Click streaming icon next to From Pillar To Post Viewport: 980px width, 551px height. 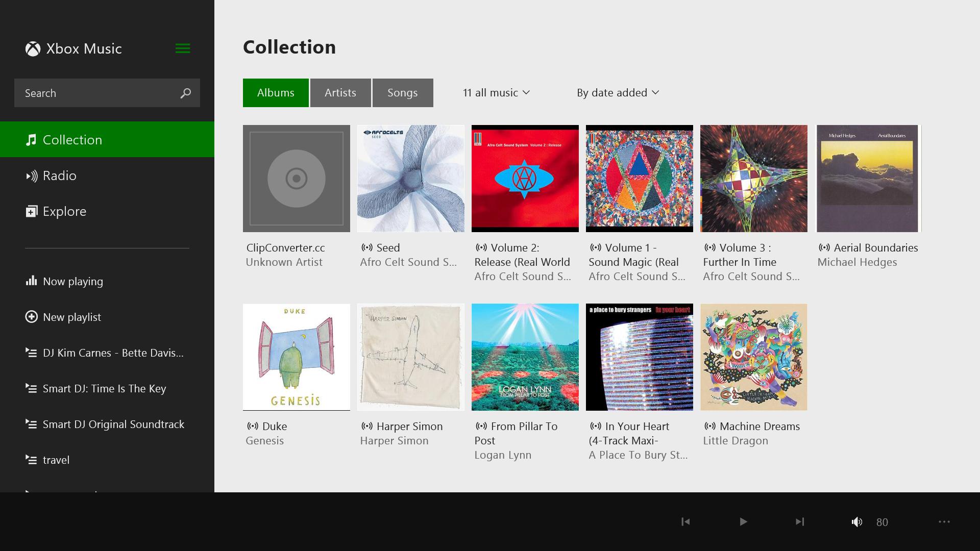[x=481, y=426]
